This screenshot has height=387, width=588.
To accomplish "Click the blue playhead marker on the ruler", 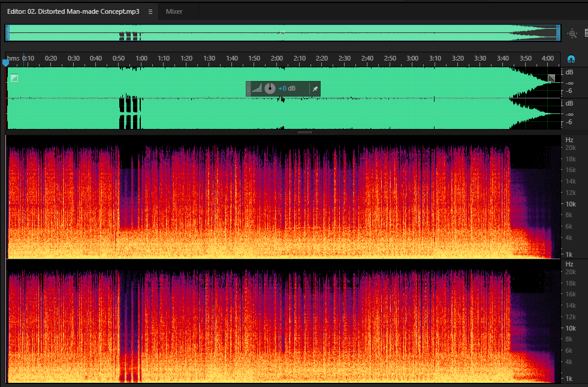I will tap(5, 62).
